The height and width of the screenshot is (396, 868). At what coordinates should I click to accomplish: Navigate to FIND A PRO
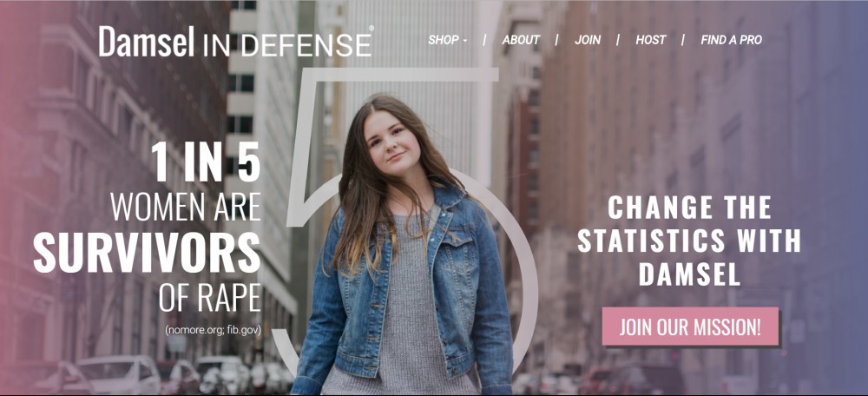click(x=731, y=40)
